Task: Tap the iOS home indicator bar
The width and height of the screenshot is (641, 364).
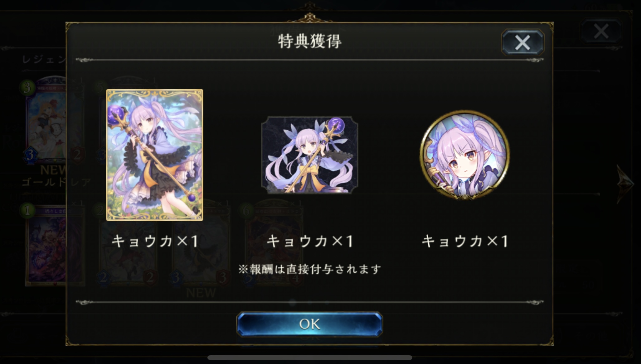Action: 310,357
